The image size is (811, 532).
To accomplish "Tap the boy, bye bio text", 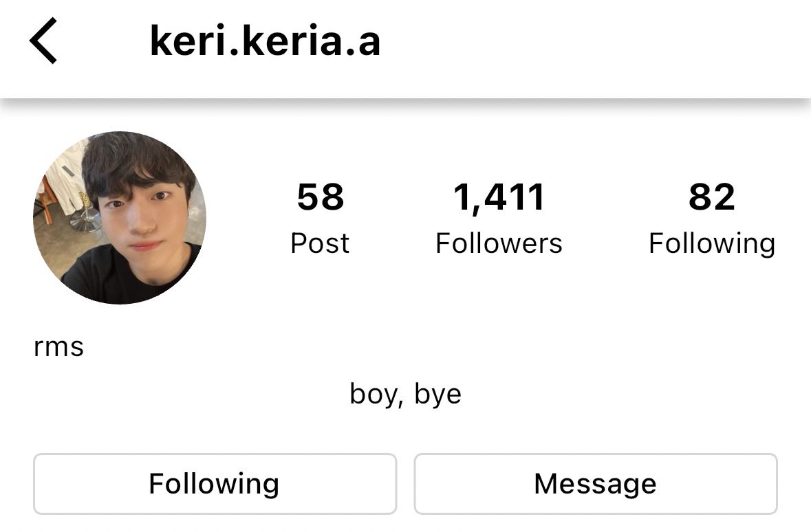I will pyautogui.click(x=406, y=395).
